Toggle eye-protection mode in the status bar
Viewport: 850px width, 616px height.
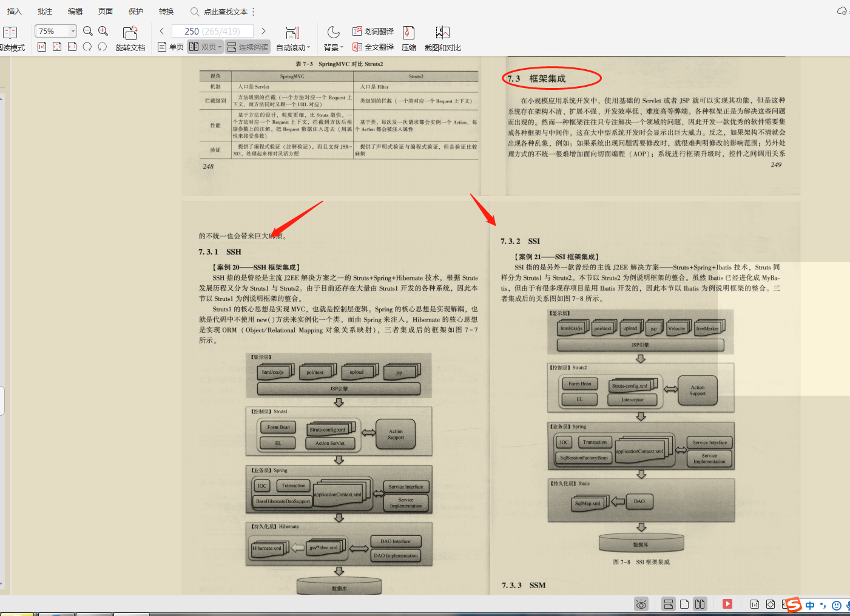click(641, 604)
